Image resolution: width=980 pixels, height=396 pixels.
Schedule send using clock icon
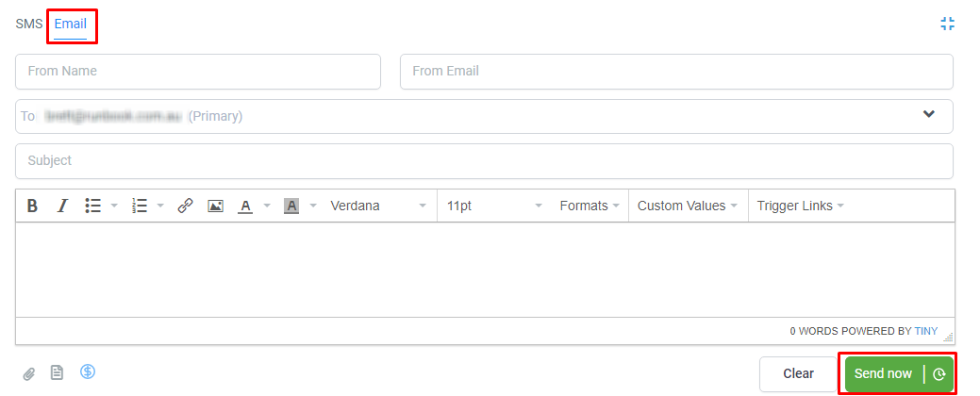tap(938, 374)
